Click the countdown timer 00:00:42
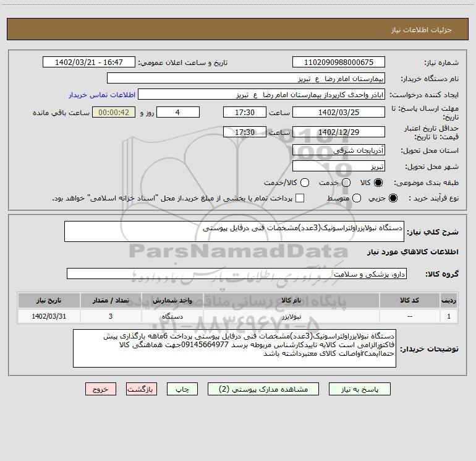Image resolution: width=476 pixels, height=461 pixels. click(x=114, y=112)
